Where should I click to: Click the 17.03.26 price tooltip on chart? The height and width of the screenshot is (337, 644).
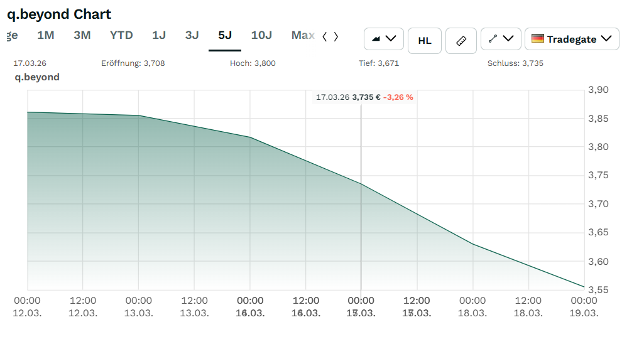click(x=364, y=97)
